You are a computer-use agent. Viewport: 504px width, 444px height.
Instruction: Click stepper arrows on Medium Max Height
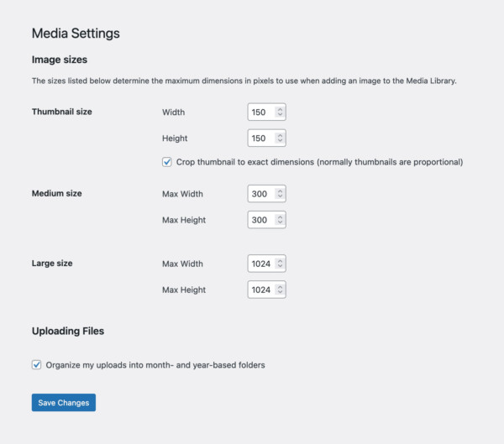coord(280,220)
